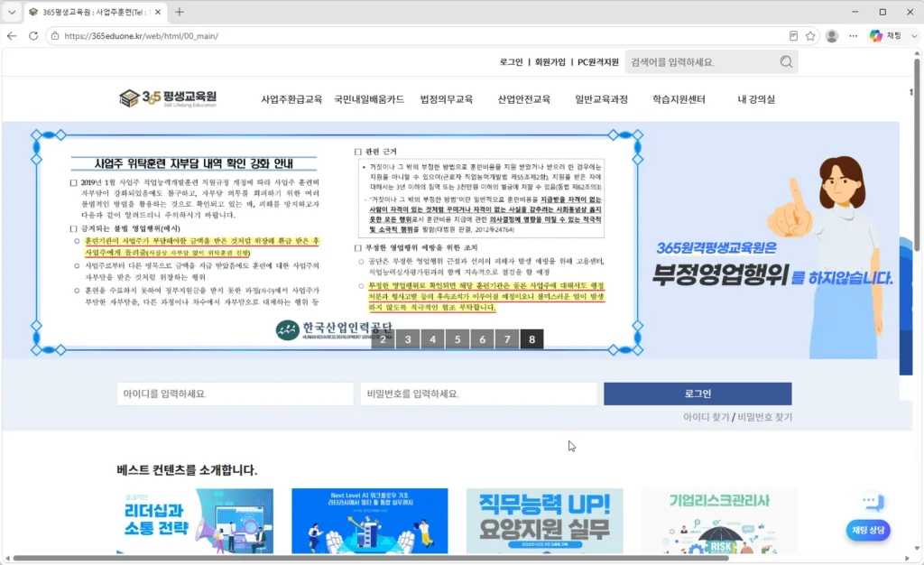924x565 pixels.
Task: Select banner slide 5
Action: [x=457, y=338]
